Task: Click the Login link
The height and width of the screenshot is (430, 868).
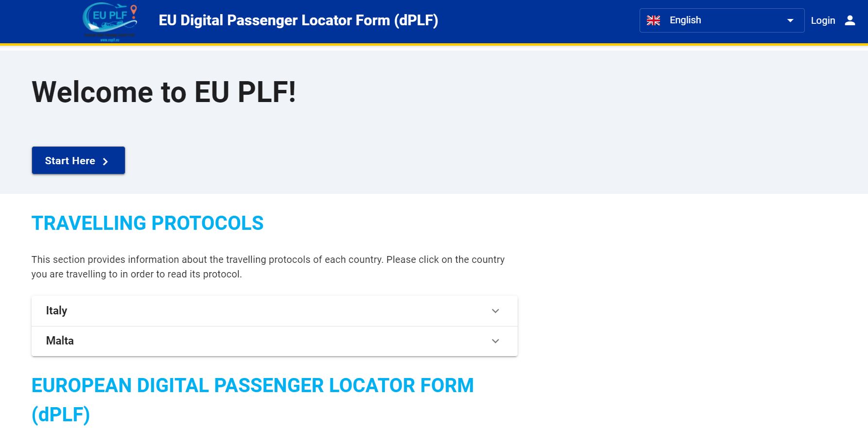Action: pyautogui.click(x=823, y=20)
